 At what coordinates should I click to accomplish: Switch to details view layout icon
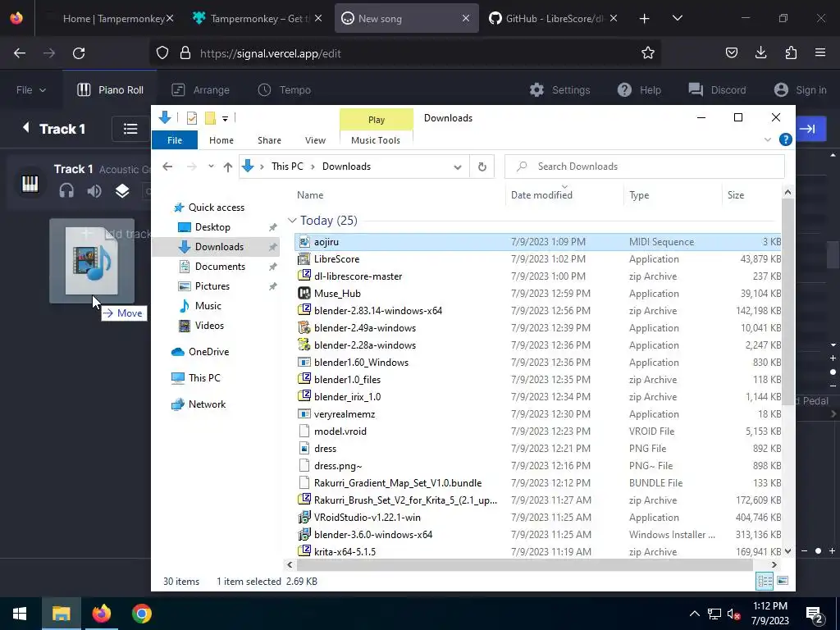pos(765,581)
